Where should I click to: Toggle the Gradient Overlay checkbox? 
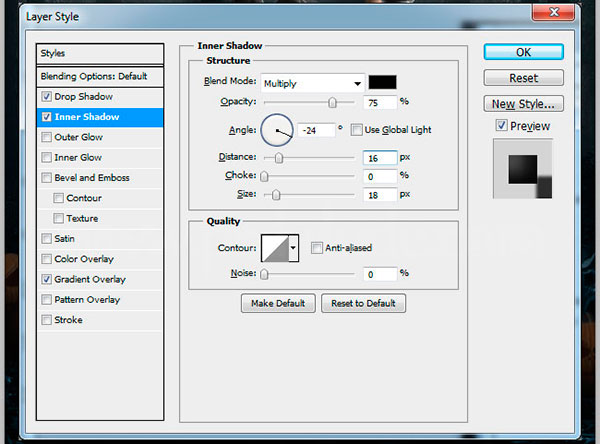coord(47,279)
